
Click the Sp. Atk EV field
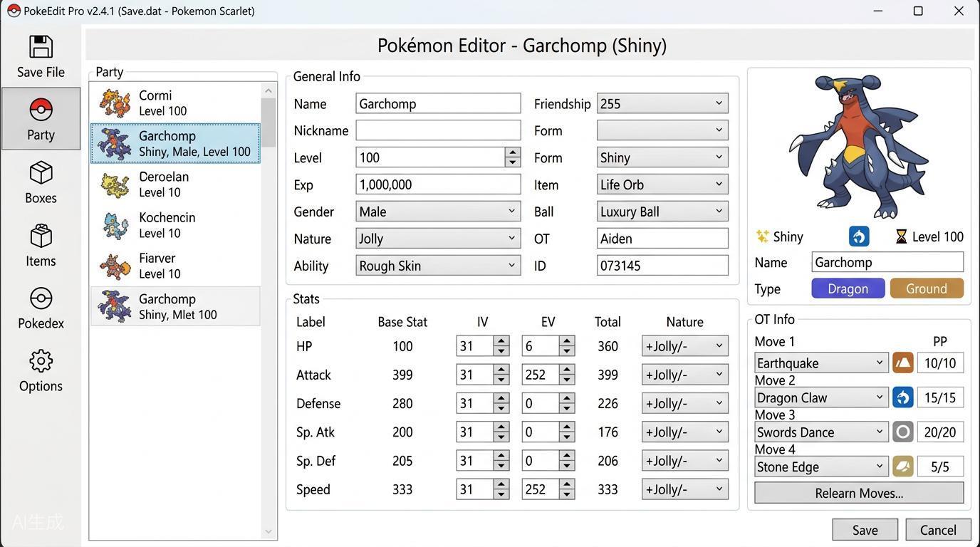tap(541, 432)
